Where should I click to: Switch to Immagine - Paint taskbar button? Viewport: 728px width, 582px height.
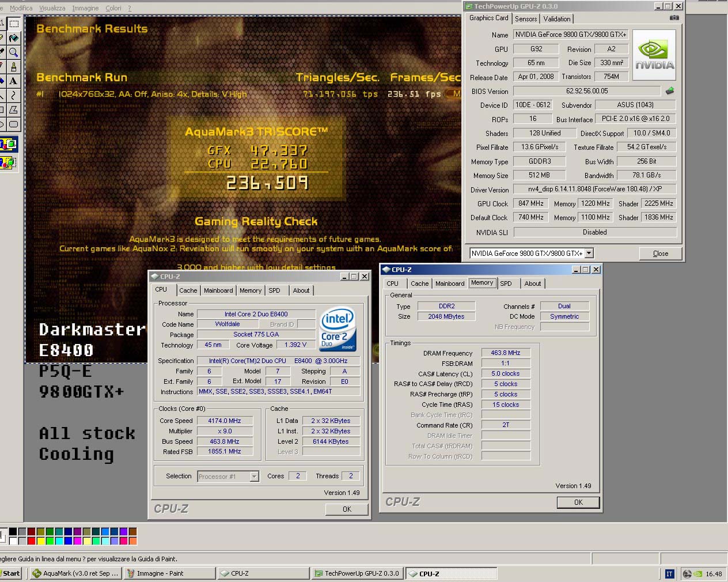(169, 573)
